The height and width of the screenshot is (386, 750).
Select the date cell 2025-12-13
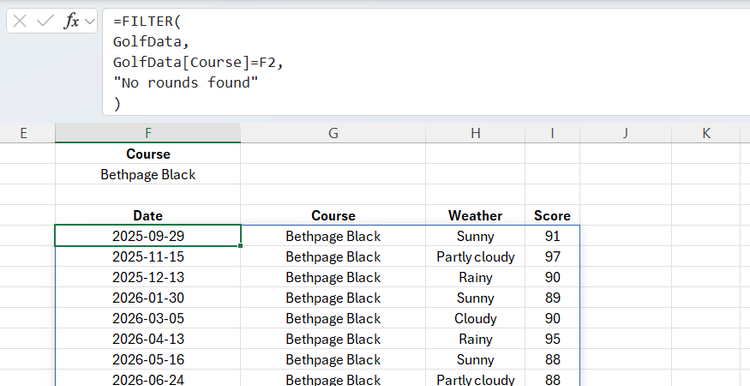pyautogui.click(x=148, y=277)
